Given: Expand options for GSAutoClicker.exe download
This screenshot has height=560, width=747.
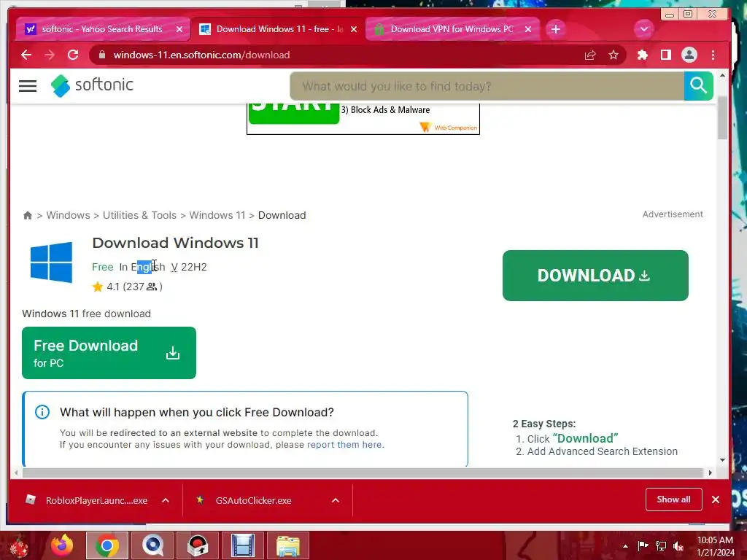Looking at the screenshot, I should pyautogui.click(x=336, y=500).
